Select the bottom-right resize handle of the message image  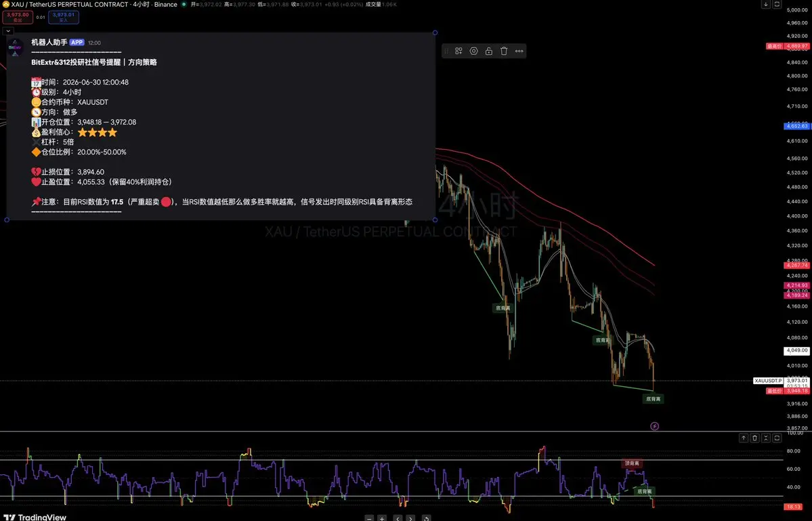click(435, 220)
